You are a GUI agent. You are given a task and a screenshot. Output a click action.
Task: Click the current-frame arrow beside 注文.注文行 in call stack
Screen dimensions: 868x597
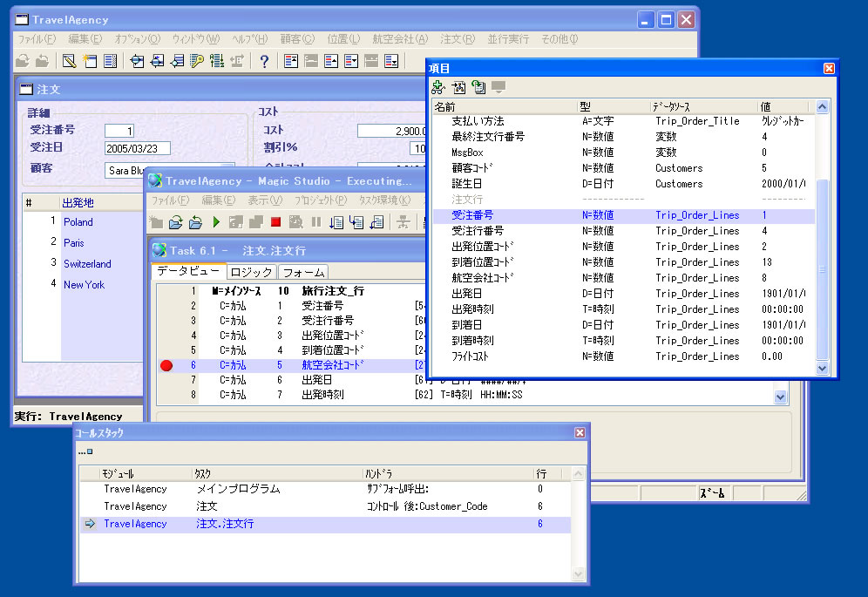tap(90, 523)
